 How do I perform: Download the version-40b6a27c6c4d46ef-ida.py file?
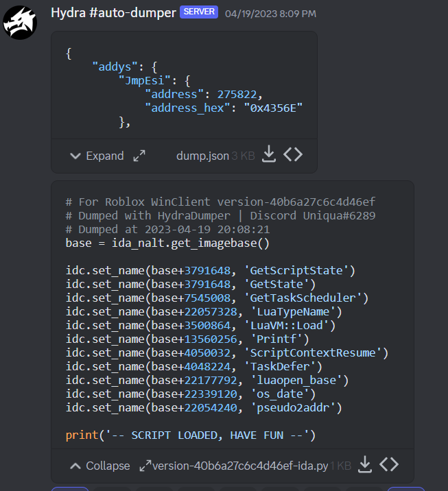[365, 464]
